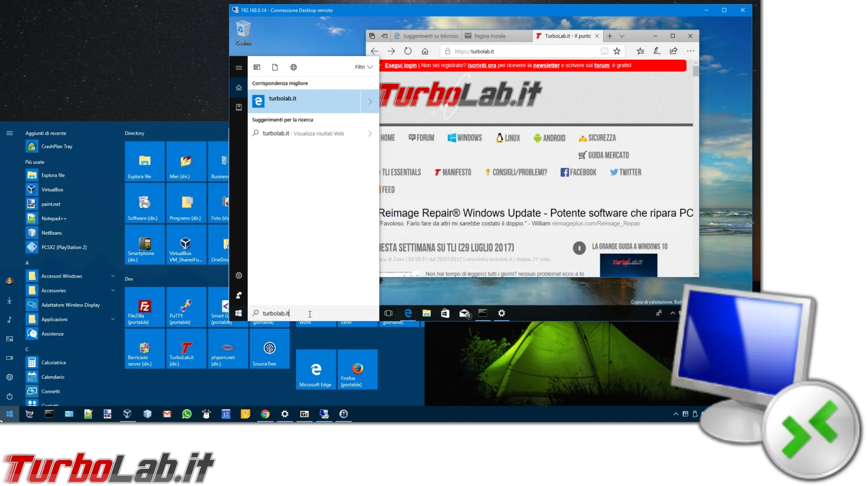The height and width of the screenshot is (486, 868).
Task: Switch to Suggerimenti su Microsoft tab
Action: [426, 36]
